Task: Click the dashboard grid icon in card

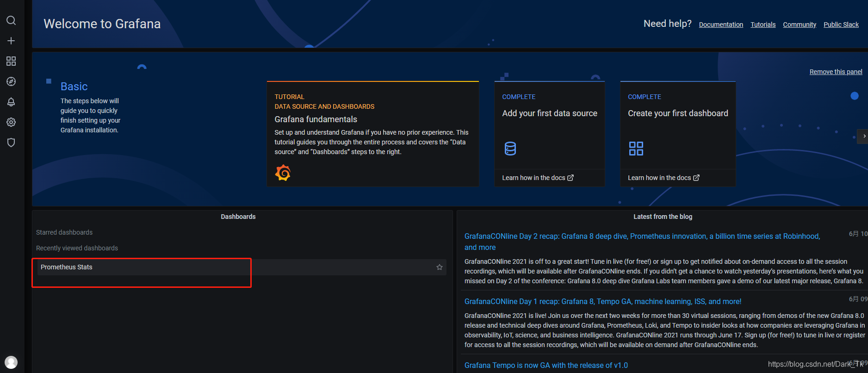Action: 636,149
